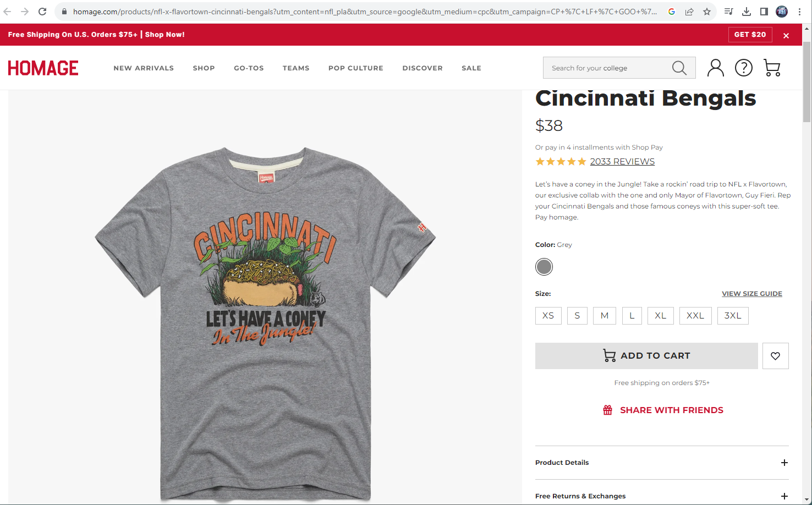The height and width of the screenshot is (505, 812).
Task: Click the $38 price text
Action: [x=549, y=125]
